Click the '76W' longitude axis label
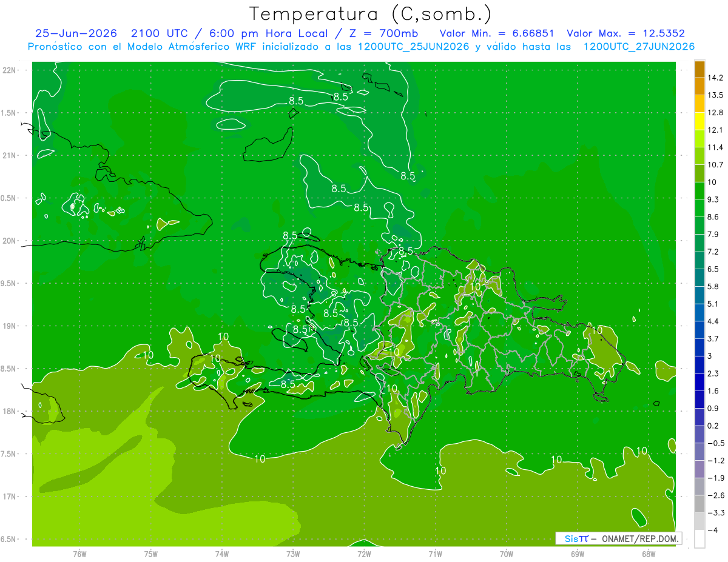Viewport: 728px width, 562px height. point(79,554)
